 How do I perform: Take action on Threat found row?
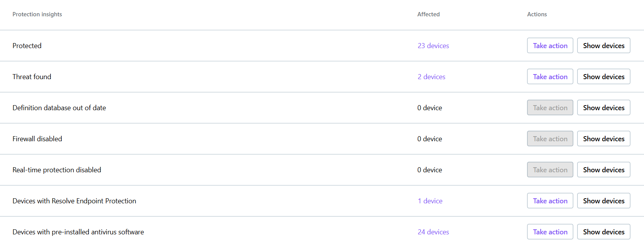click(x=550, y=76)
